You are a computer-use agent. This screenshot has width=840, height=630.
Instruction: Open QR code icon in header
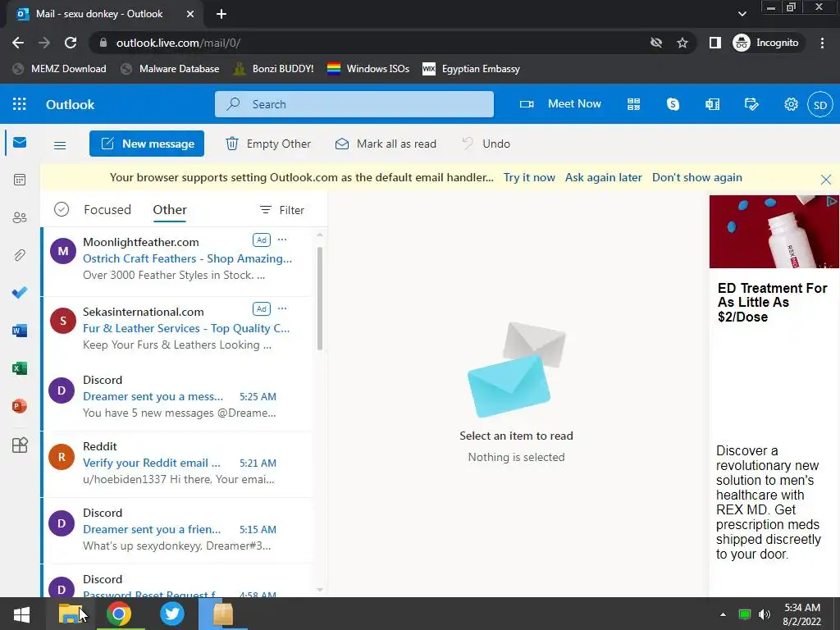tap(634, 104)
